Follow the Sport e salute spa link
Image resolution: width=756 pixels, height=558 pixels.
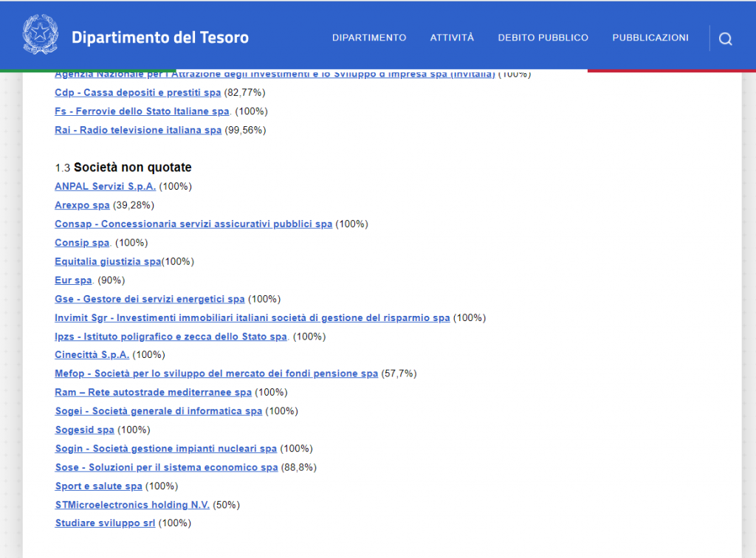tap(99, 486)
